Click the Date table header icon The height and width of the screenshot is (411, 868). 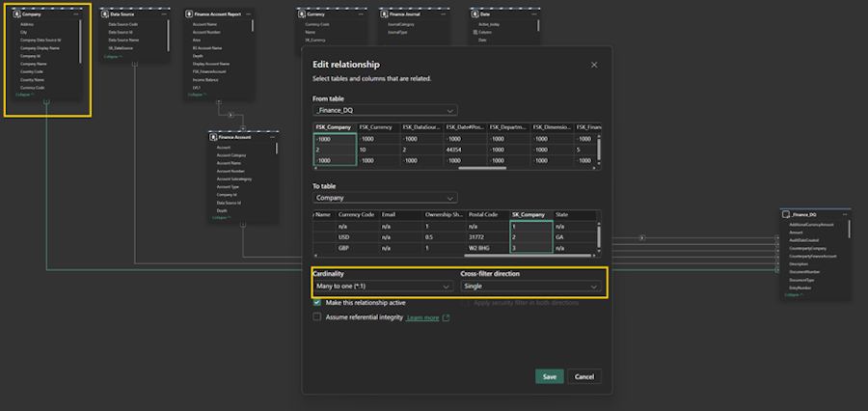click(x=475, y=16)
